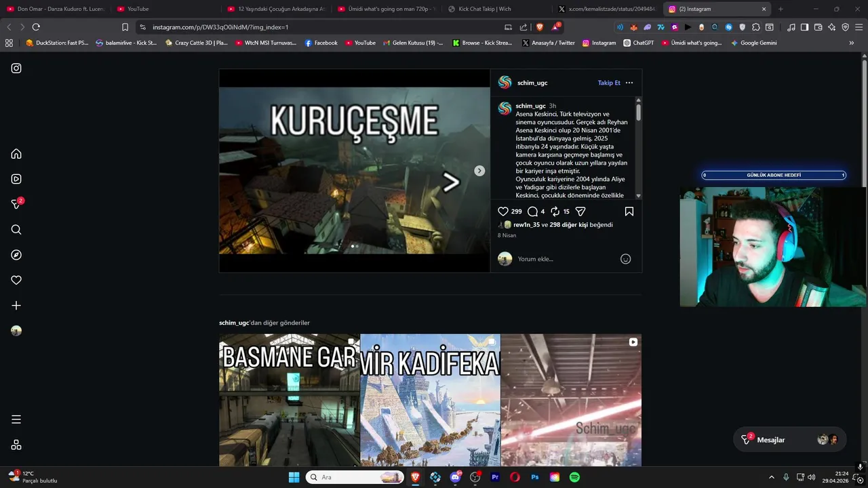Switch to Kick Chat Takip tab
Screen dimensions: 868x488
497,9
